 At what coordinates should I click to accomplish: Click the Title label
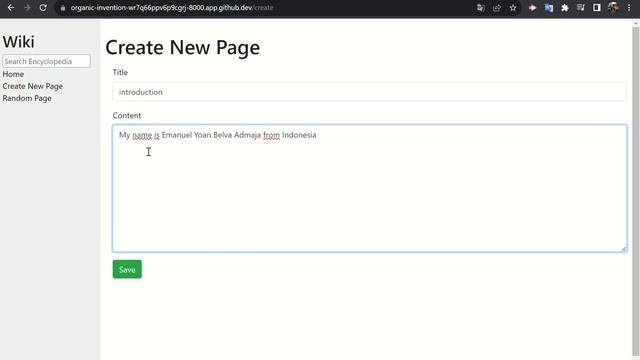pyautogui.click(x=120, y=72)
